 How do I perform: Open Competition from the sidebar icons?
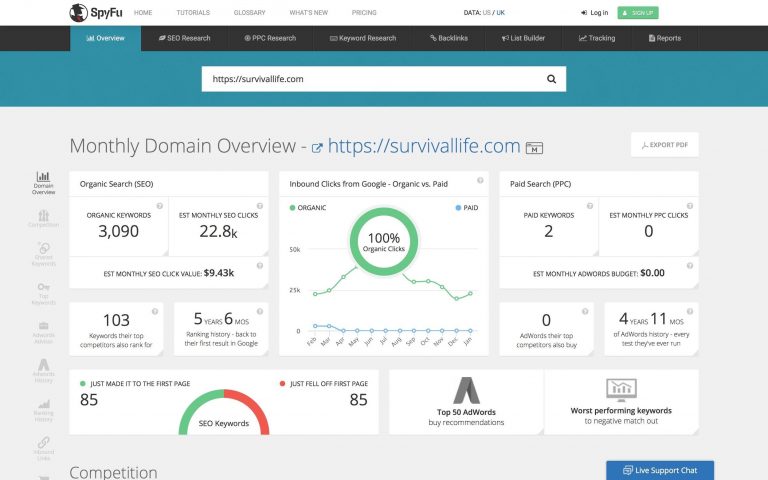[x=44, y=217]
